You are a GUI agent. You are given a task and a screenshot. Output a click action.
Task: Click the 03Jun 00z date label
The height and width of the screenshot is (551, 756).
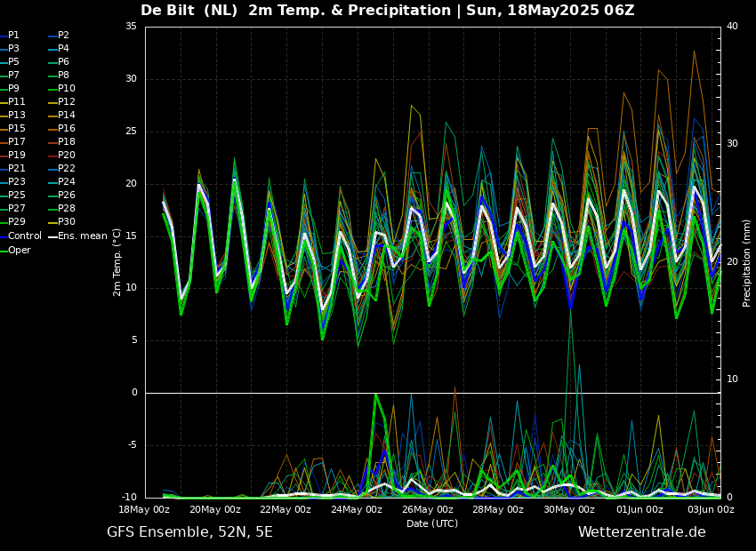[x=711, y=509]
